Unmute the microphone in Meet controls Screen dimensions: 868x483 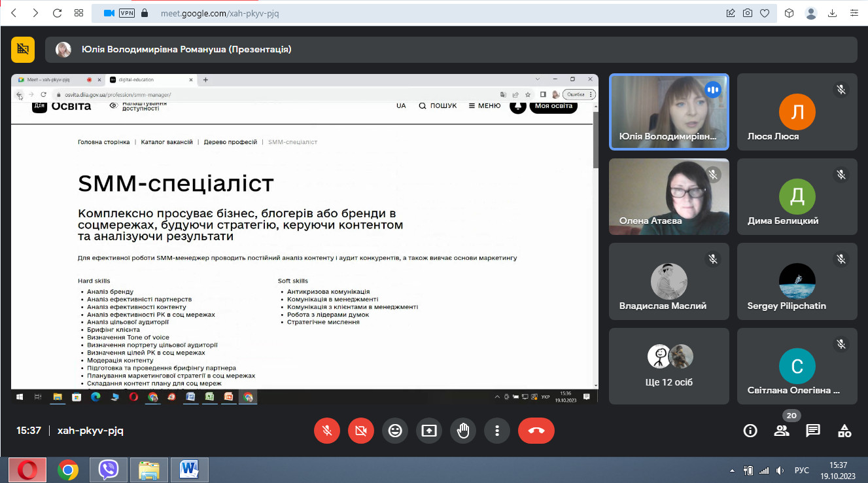327,431
